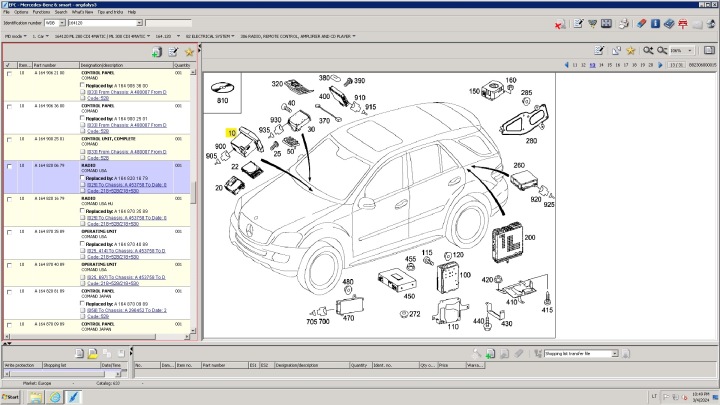Click the parts list vertical scrollbar thumb

click(193, 192)
